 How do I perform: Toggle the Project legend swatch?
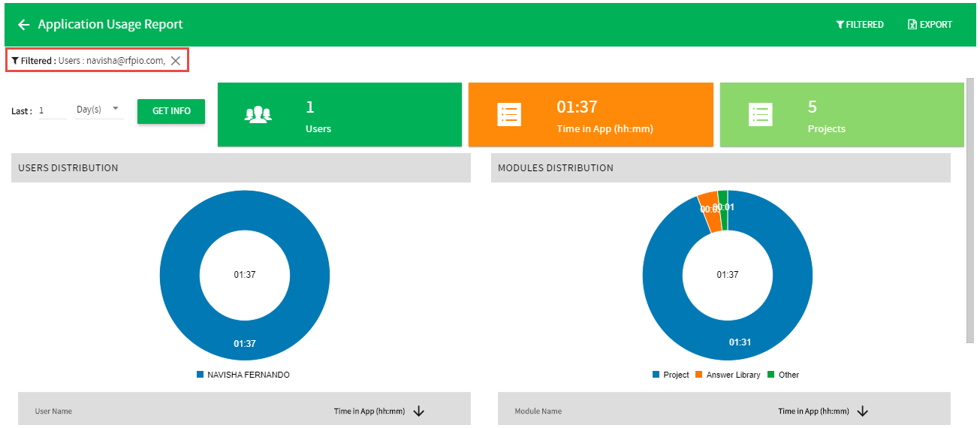click(656, 375)
